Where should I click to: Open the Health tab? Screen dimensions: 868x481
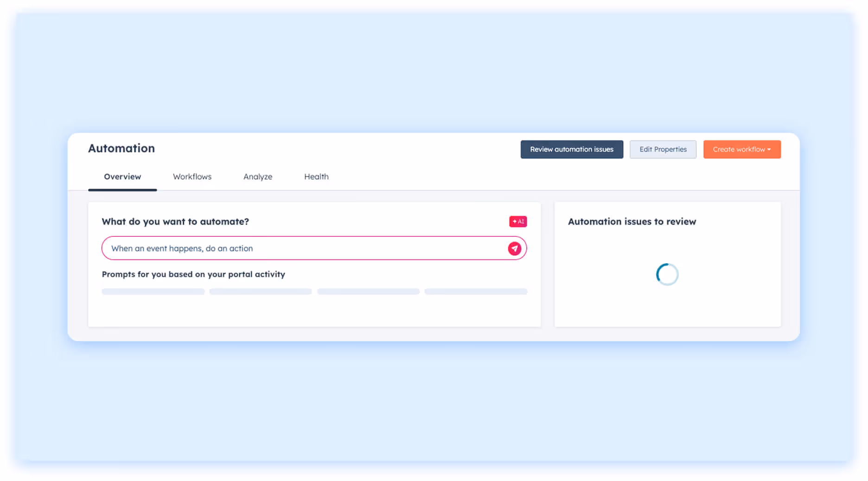click(x=316, y=177)
